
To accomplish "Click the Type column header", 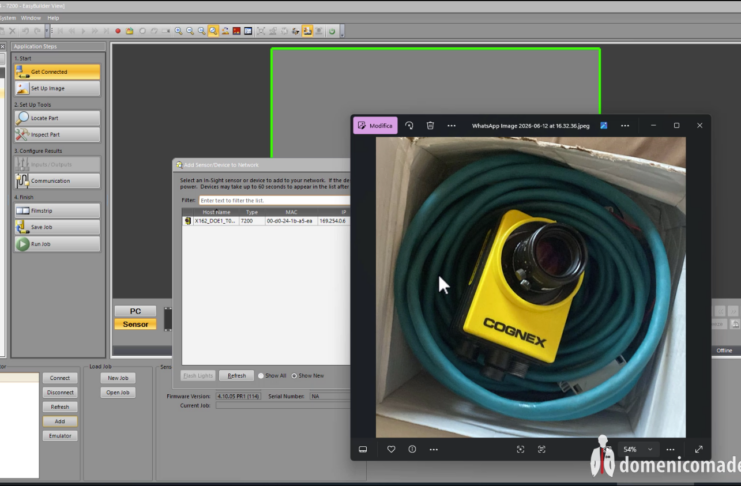I will point(252,212).
